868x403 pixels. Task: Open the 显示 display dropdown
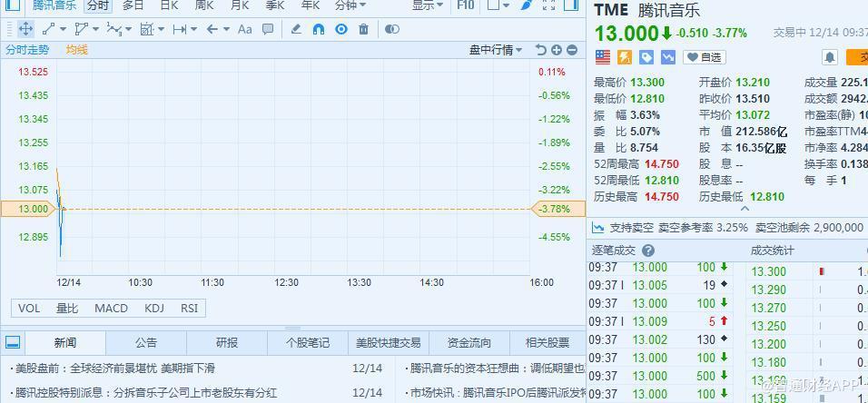[428, 5]
